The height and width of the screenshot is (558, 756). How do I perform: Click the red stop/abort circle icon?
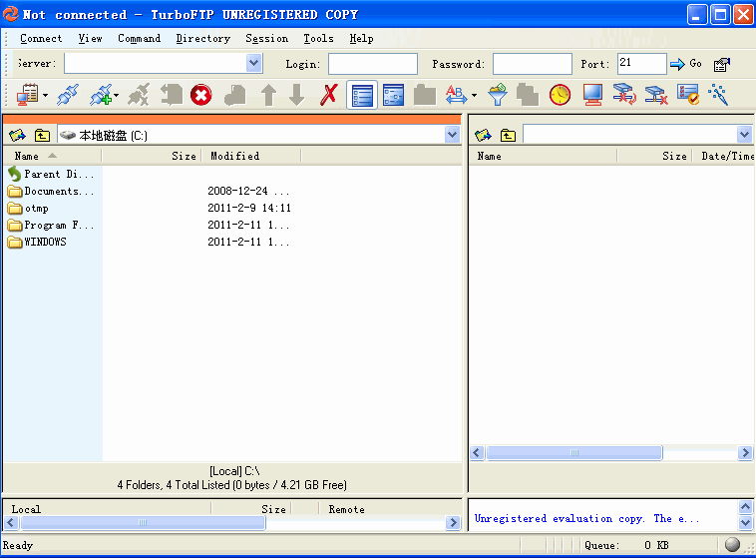(201, 95)
